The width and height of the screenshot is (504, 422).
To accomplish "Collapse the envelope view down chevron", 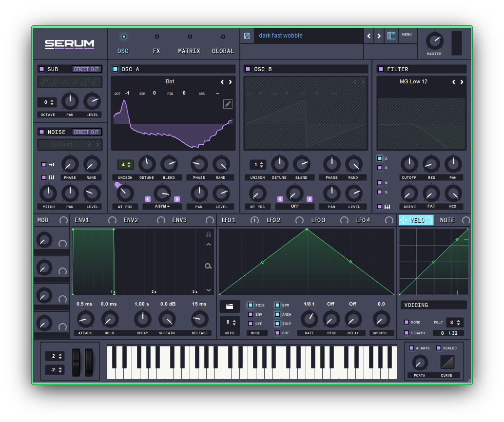I will [208, 290].
